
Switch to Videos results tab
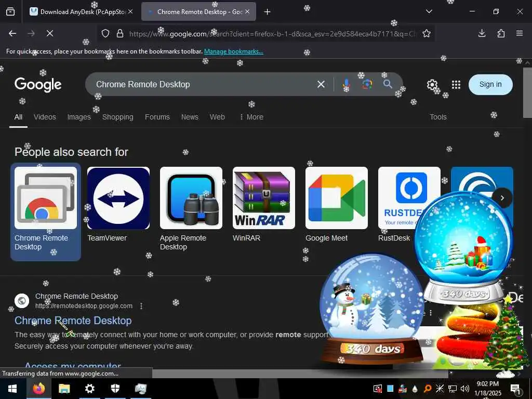(45, 117)
